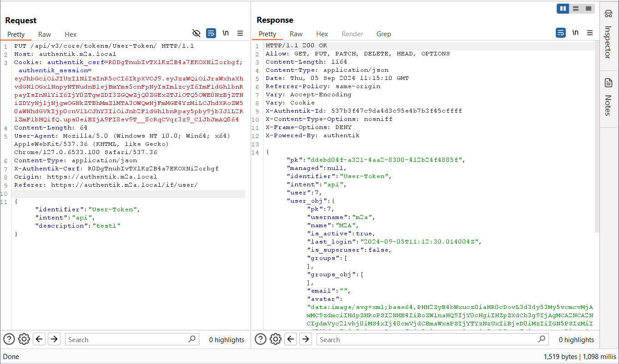Click X-Powered-By: authentik header

coord(312,135)
